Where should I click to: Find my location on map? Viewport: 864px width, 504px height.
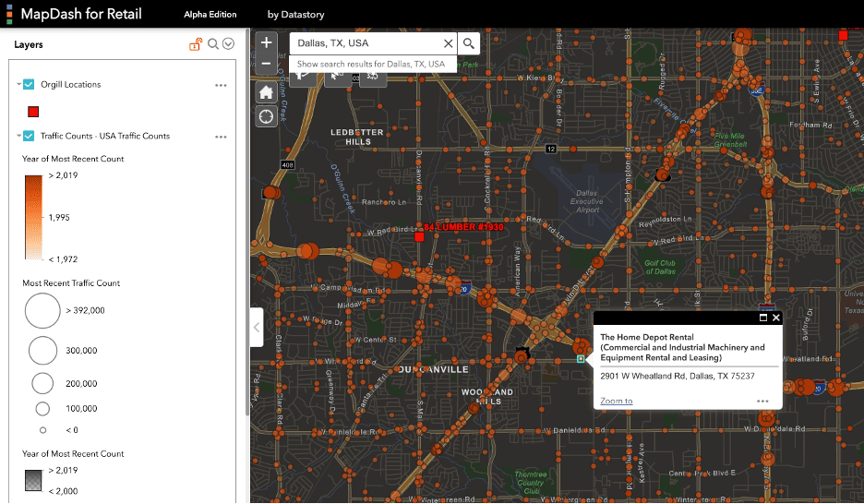pyautogui.click(x=266, y=117)
